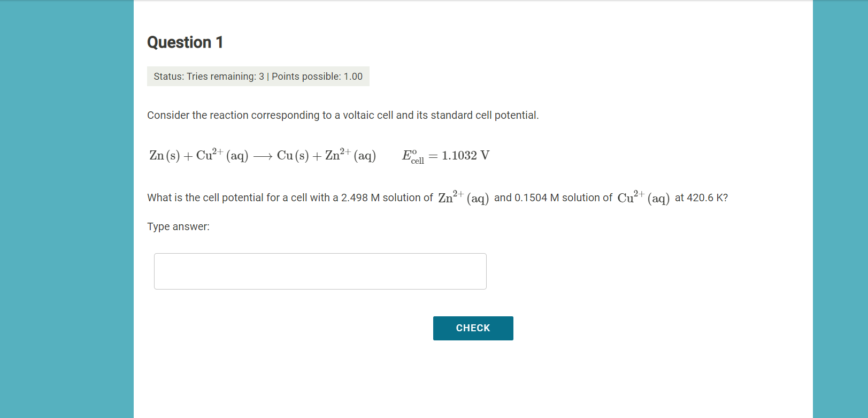Viewport: 868px width, 418px height.
Task: Click the CHECK button
Action: (x=473, y=328)
